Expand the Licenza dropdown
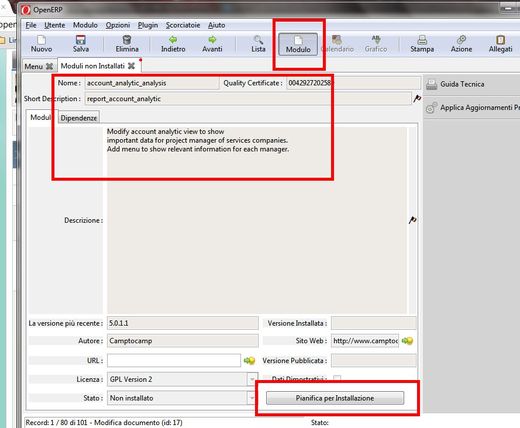Viewport: 520px width, 428px height. click(x=252, y=379)
